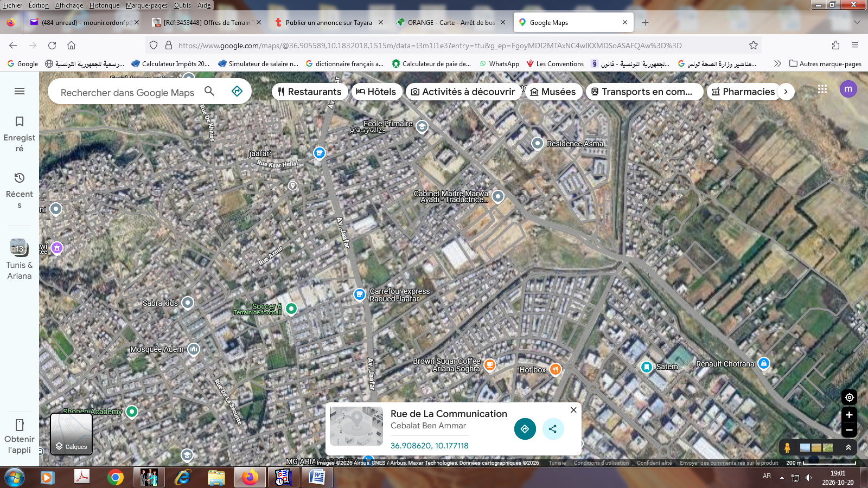Open the Enregistré saved places panel
This screenshot has height=488, width=868.
(20, 134)
